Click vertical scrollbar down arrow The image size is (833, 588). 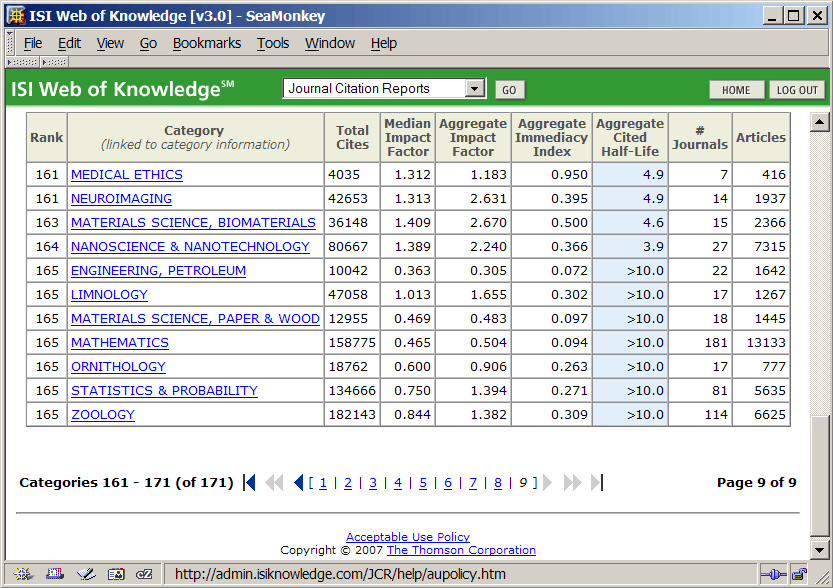(819, 550)
